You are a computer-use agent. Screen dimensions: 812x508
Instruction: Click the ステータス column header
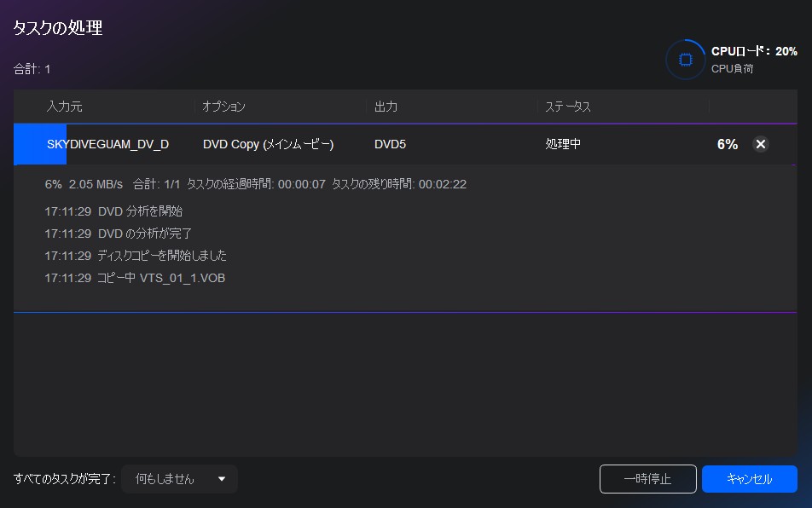pyautogui.click(x=568, y=107)
